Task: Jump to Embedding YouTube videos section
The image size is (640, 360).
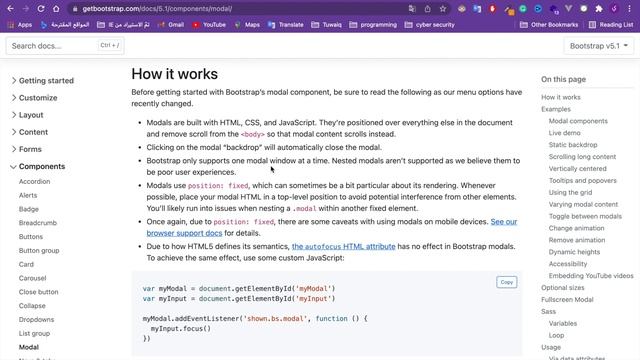Action: point(591,276)
